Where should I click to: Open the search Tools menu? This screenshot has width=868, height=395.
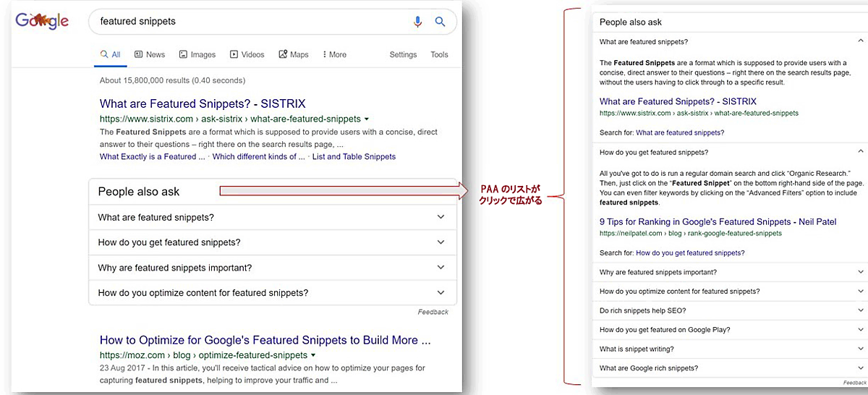439,54
